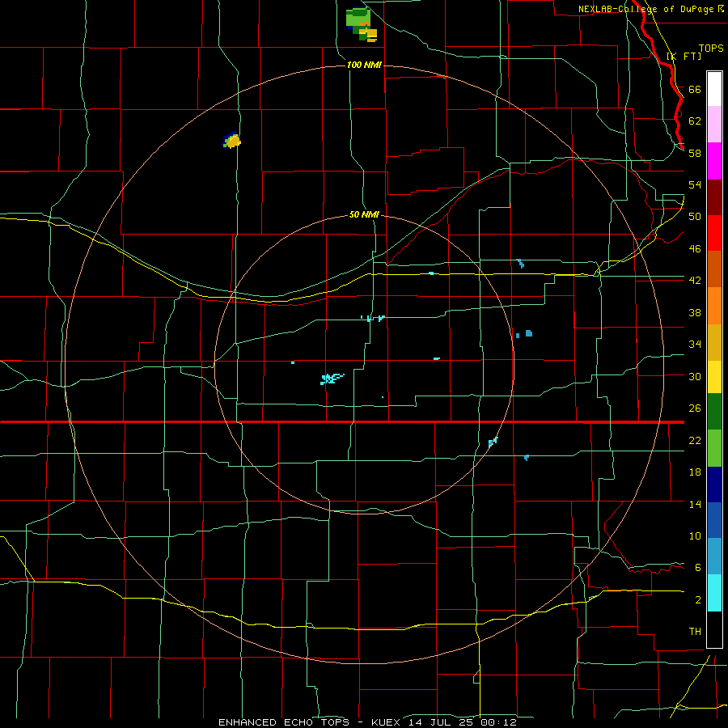Click the dark green legend swatch
Viewport: 728px width, 728px height.
(714, 412)
